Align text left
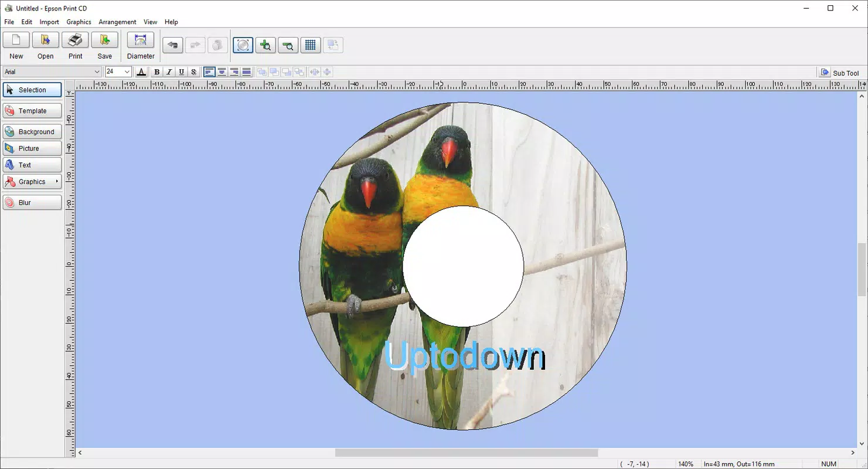Screen dimensions: 868x469 click(x=209, y=72)
